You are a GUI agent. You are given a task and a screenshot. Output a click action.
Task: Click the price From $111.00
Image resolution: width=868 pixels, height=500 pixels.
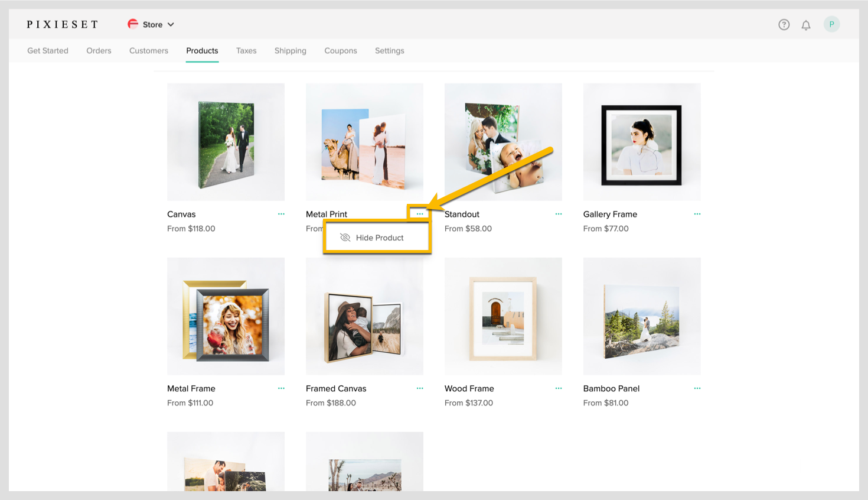(x=190, y=403)
